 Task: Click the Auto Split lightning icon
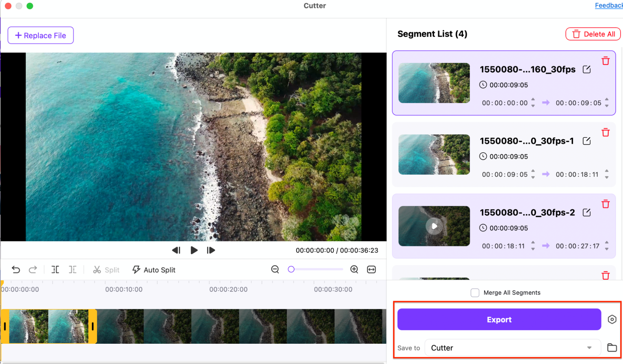(x=136, y=270)
